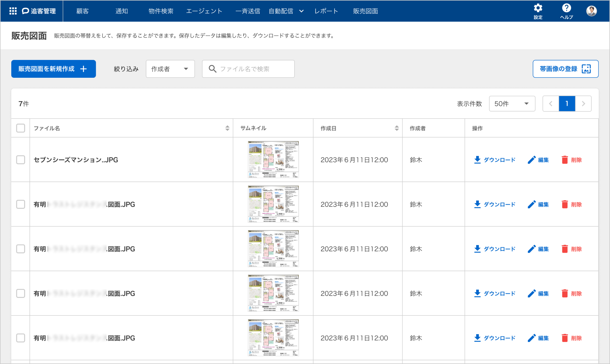The height and width of the screenshot is (364, 610).
Task: Click the 帯画像の登録 button
Action: [565, 69]
